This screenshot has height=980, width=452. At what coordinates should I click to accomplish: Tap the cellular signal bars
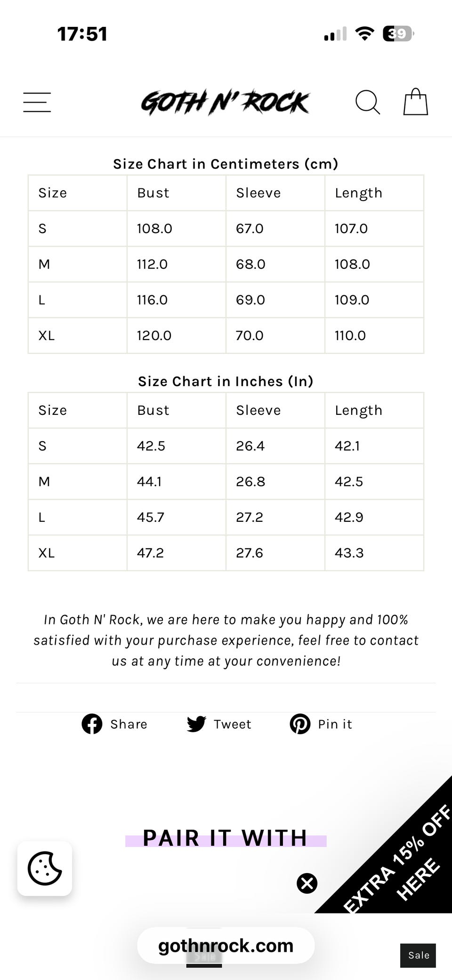(335, 34)
